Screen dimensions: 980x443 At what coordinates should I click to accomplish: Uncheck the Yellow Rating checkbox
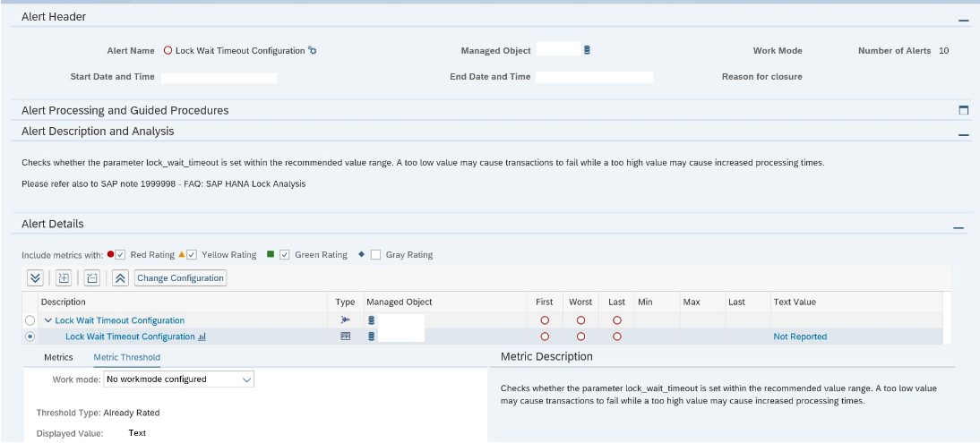coord(192,254)
